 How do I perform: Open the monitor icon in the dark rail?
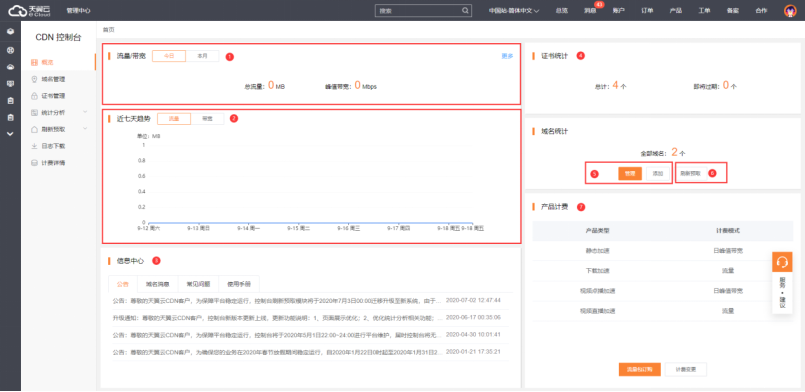pyautogui.click(x=10, y=84)
